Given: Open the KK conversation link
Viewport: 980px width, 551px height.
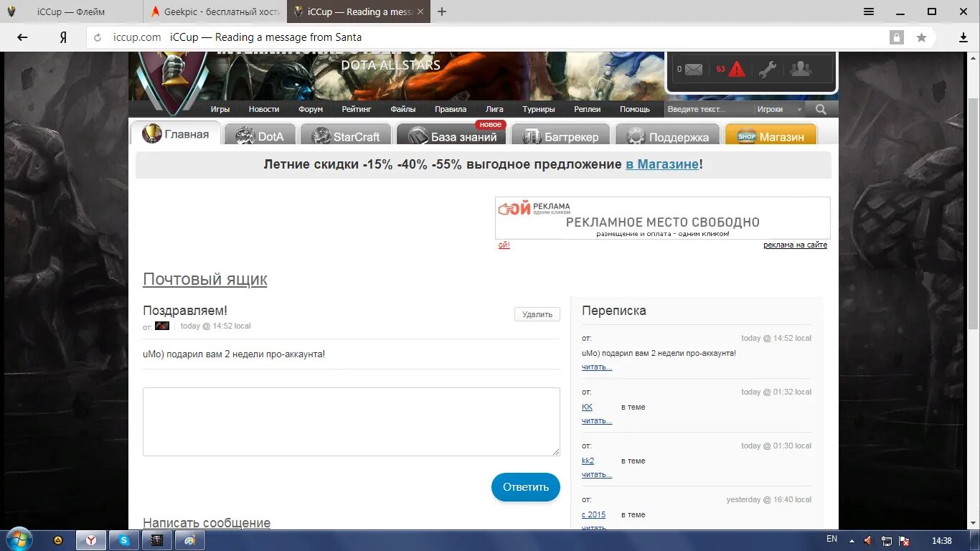Looking at the screenshot, I should click(x=588, y=407).
